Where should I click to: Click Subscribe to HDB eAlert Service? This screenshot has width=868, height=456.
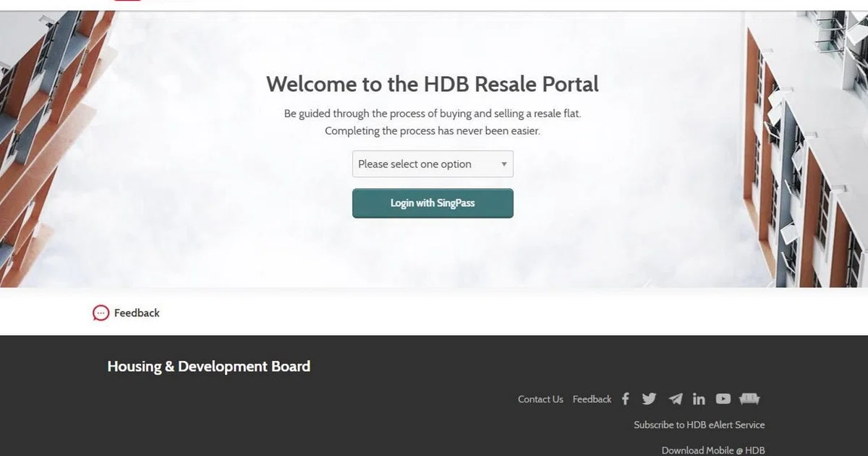[x=699, y=425]
